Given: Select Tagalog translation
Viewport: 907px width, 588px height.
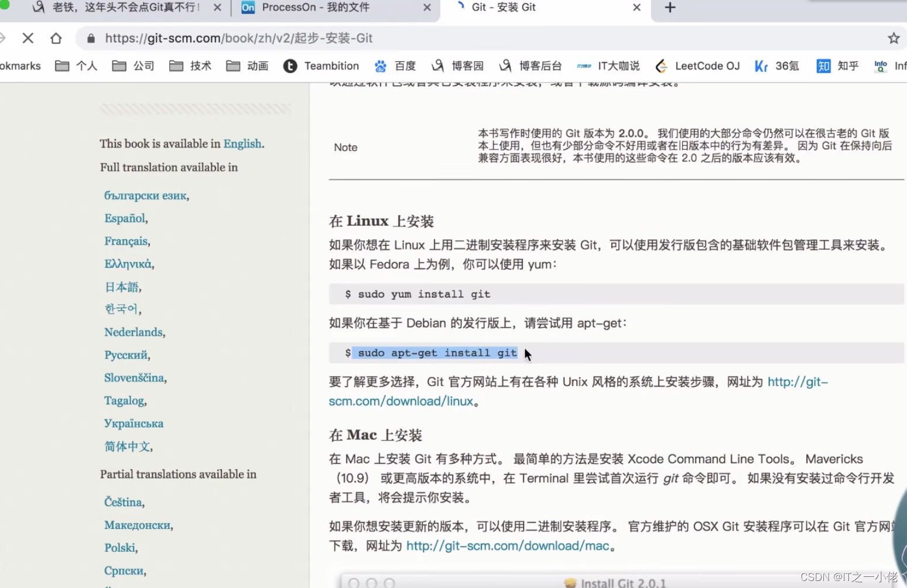Looking at the screenshot, I should (x=124, y=401).
